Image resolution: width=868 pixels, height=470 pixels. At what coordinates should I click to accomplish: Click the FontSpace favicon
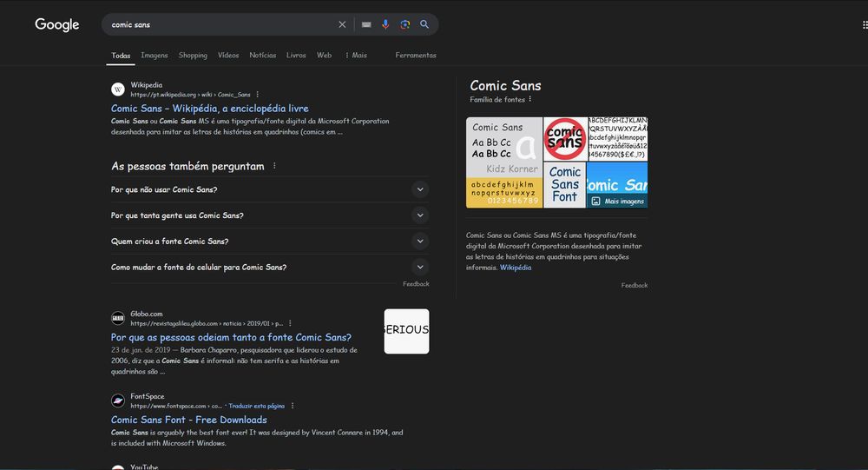click(118, 400)
